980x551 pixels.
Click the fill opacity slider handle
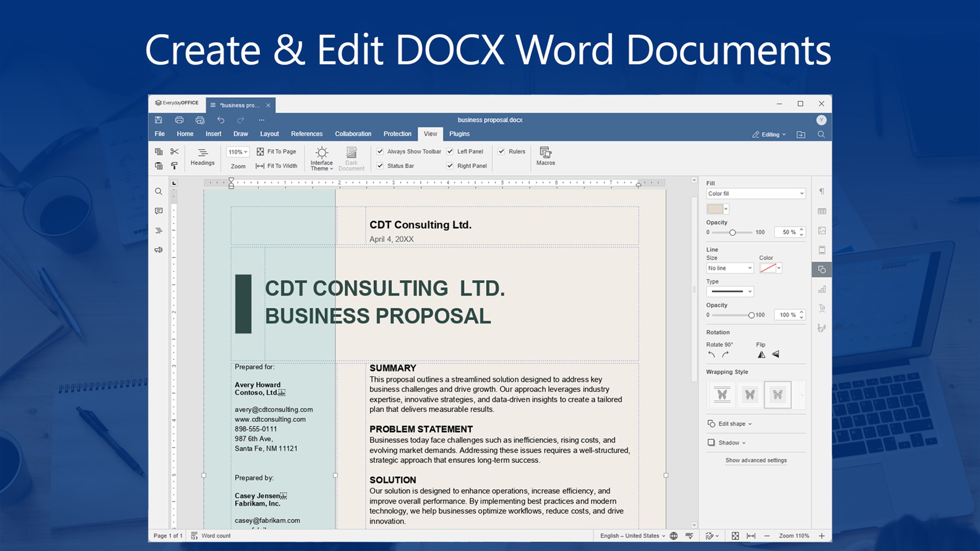(732, 232)
